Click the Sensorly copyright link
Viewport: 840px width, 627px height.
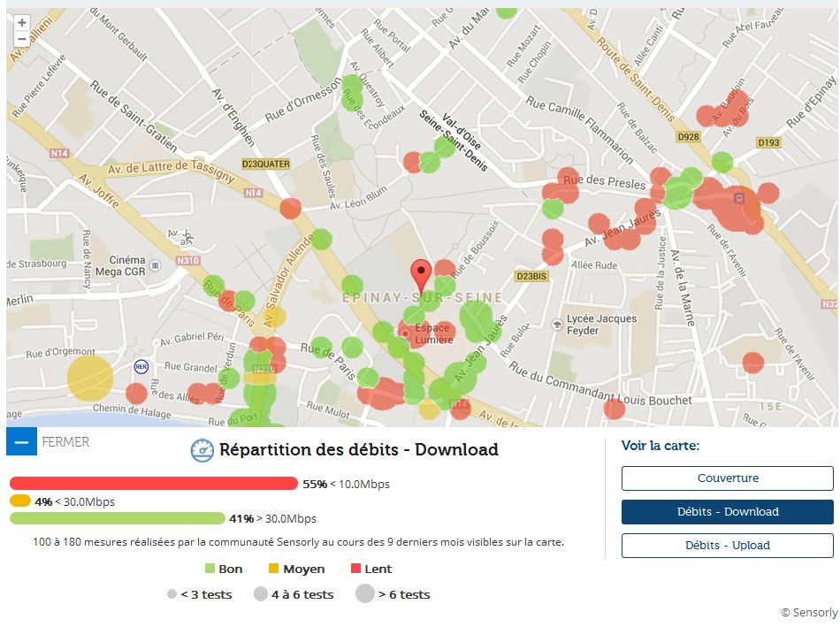tap(808, 612)
